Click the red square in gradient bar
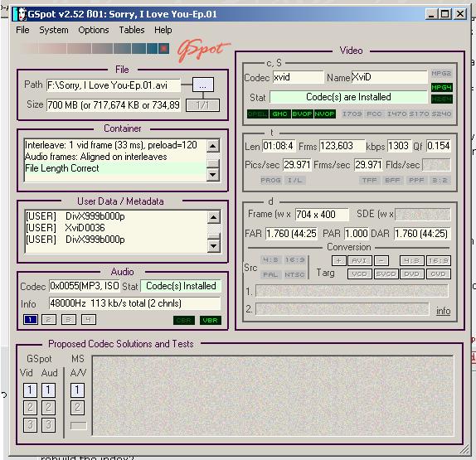Image resolution: width=476 pixels, height=460 pixels. coord(164,48)
